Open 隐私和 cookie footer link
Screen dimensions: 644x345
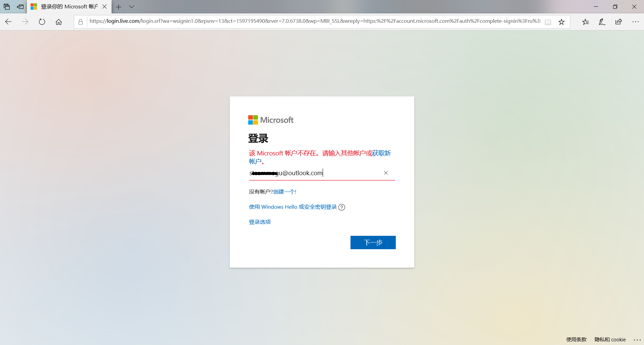[610, 339]
